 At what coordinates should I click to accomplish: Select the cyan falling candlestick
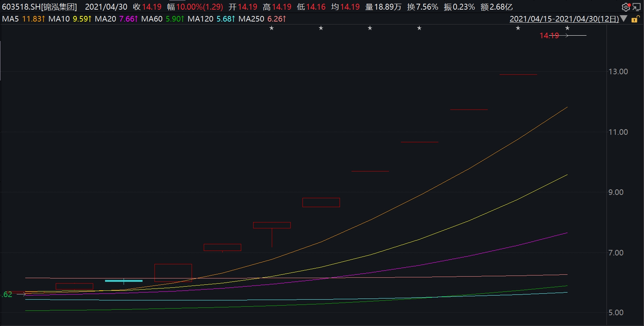(x=124, y=281)
